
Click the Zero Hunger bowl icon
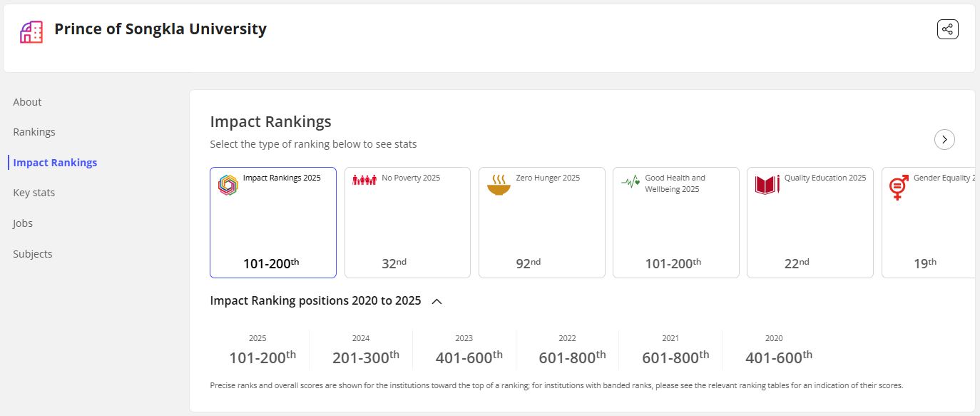pyautogui.click(x=499, y=185)
